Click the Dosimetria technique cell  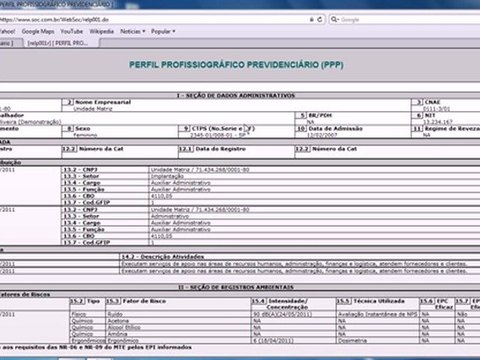coord(352,341)
